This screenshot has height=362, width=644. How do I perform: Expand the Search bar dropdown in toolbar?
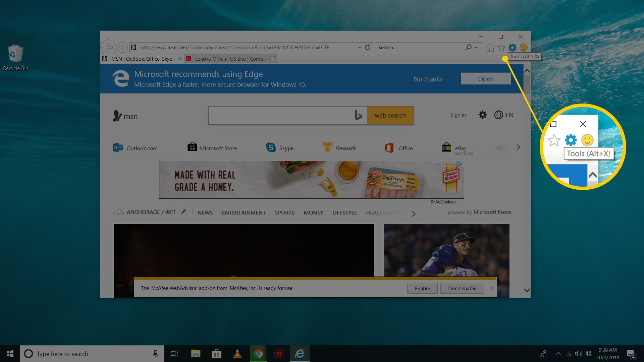pos(478,47)
